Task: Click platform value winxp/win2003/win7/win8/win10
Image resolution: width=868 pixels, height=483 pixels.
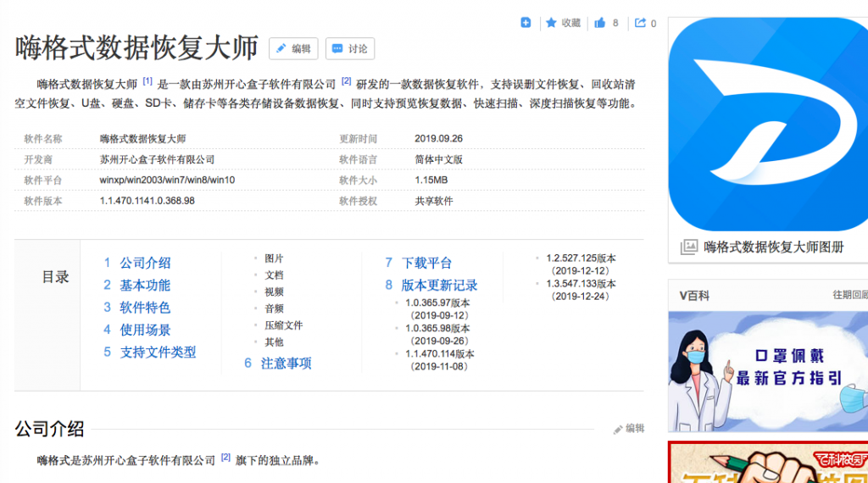Action: point(167,180)
